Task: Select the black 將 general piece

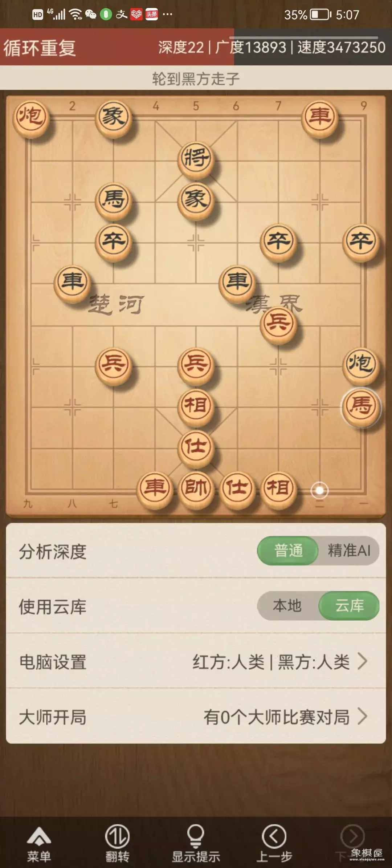Action: pos(196,158)
